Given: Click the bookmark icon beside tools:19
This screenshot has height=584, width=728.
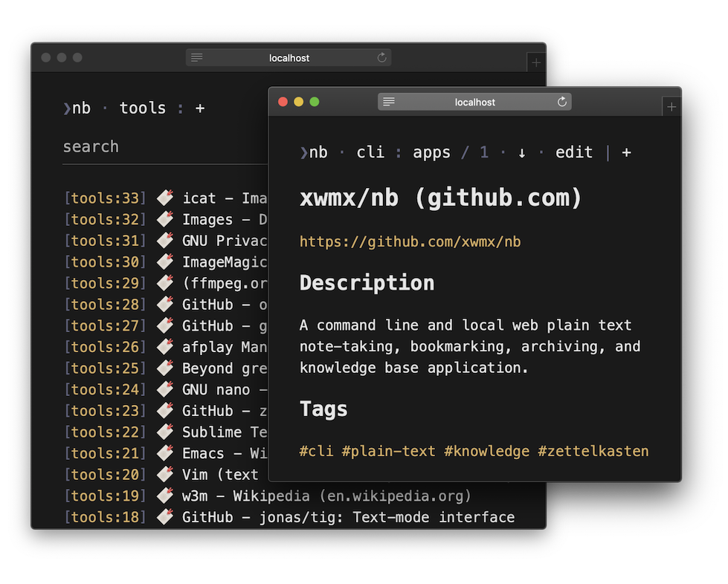Looking at the screenshot, I should [x=165, y=496].
